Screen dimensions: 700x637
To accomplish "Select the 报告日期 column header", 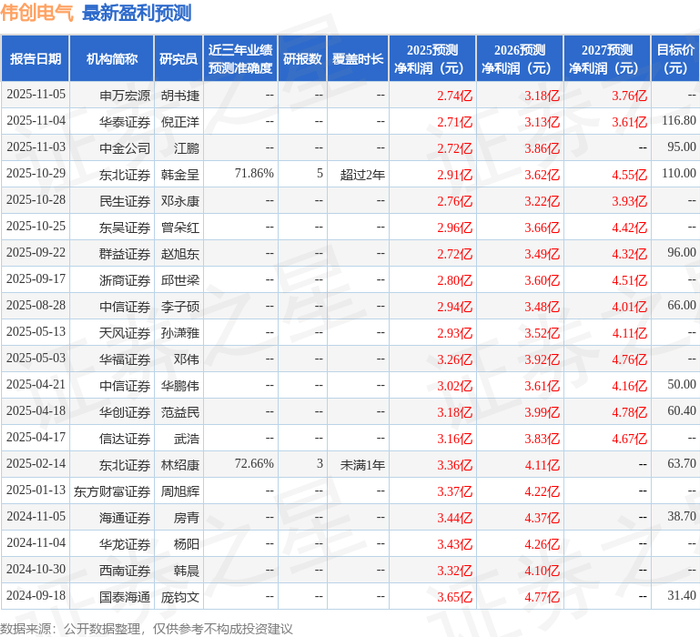I will (35, 58).
